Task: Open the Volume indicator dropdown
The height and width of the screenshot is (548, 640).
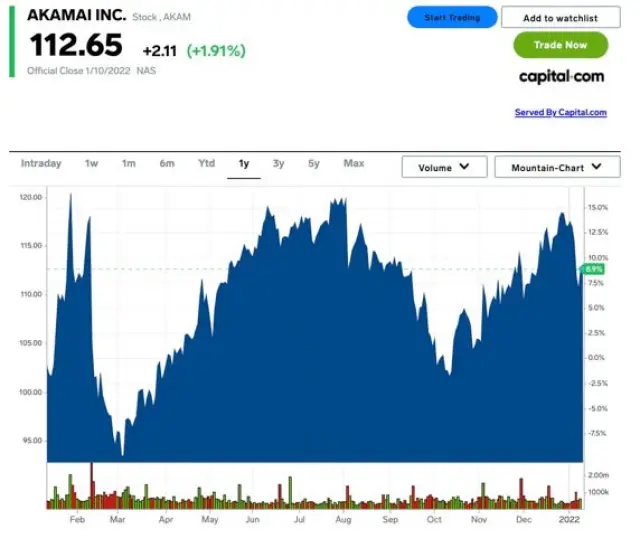Action: point(444,167)
